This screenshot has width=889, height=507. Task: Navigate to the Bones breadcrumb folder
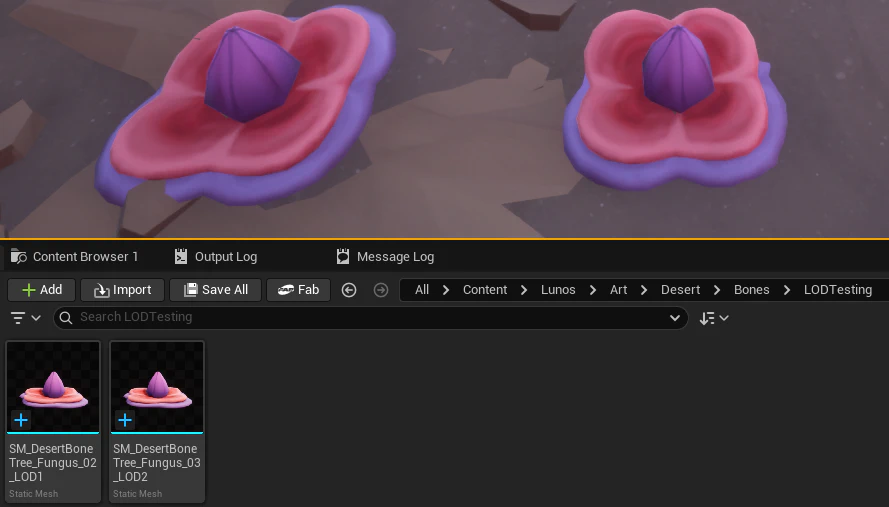tap(752, 290)
